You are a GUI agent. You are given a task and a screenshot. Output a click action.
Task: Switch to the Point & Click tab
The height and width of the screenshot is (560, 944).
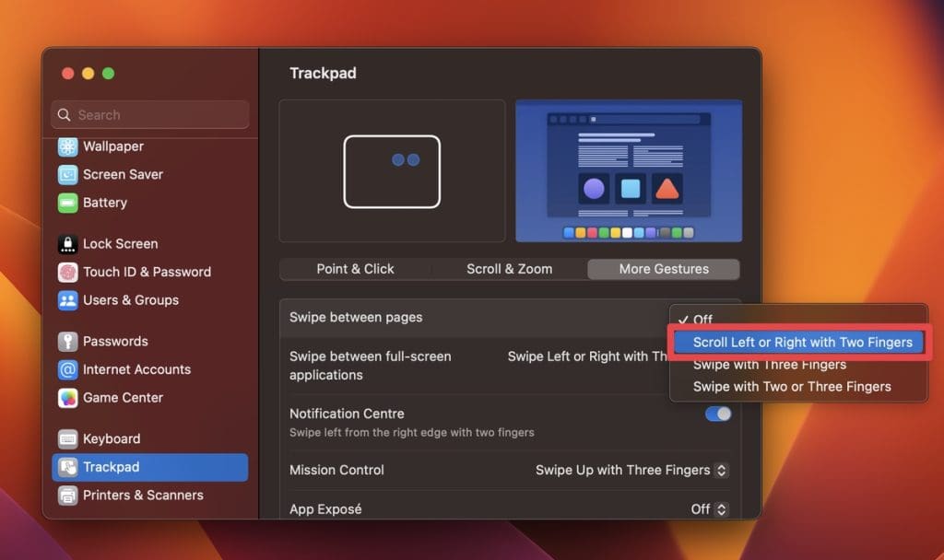(355, 269)
